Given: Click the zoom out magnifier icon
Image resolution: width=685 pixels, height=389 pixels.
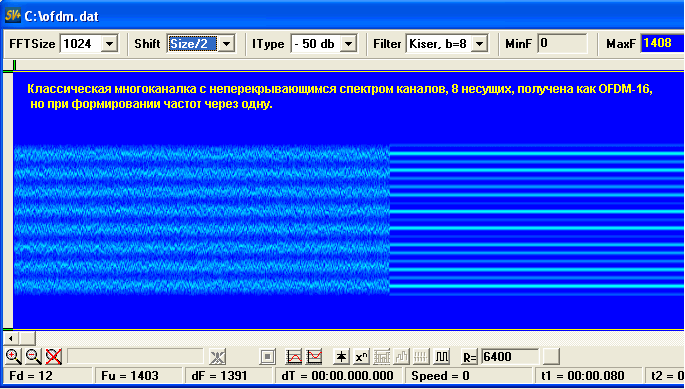Looking at the screenshot, I should click(33, 357).
